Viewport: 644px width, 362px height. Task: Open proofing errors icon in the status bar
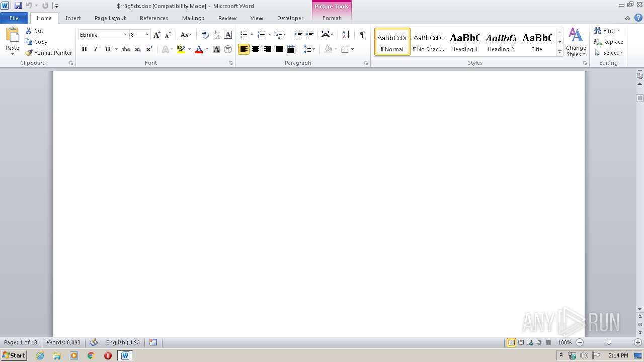(x=94, y=342)
